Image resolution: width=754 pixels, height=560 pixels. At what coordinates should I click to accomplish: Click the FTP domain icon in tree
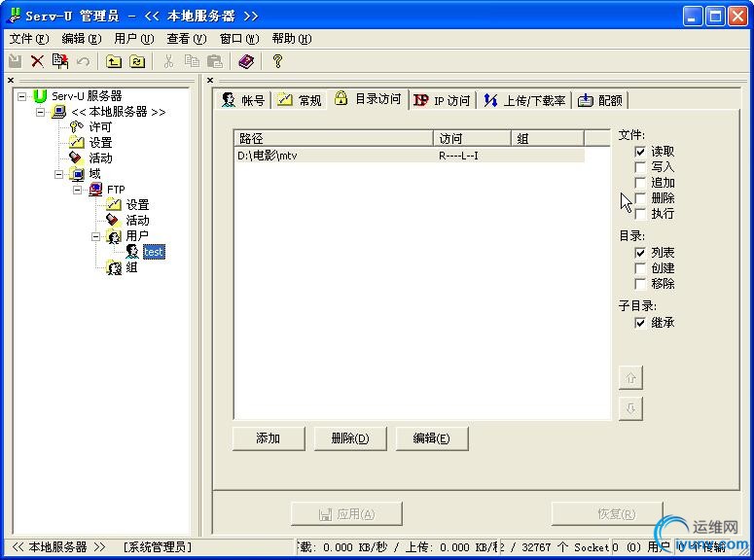coord(95,190)
